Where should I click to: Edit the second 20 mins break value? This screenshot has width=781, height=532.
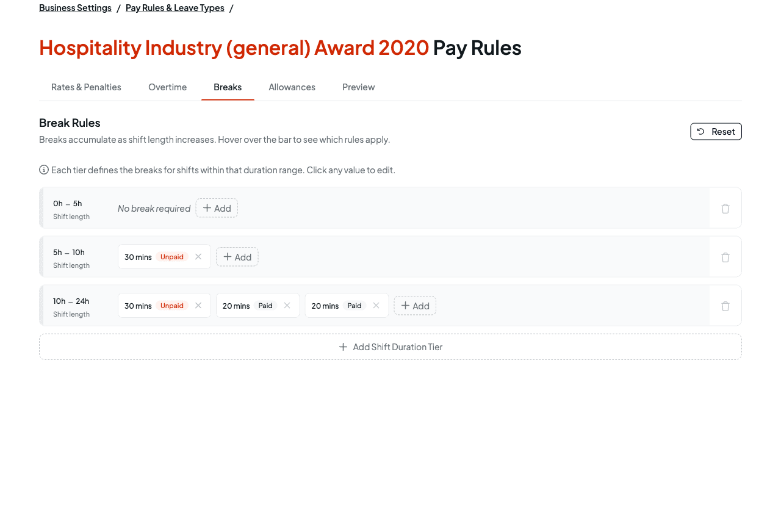[325, 306]
